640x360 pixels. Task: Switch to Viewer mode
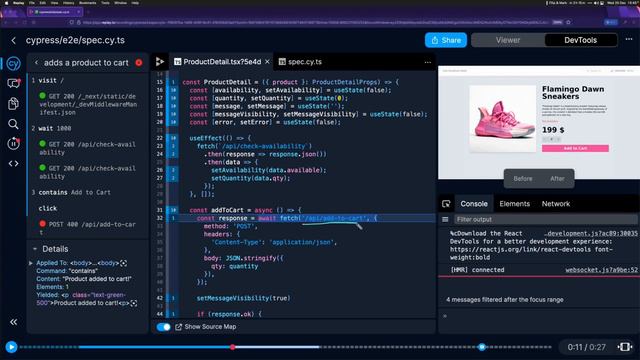(508, 40)
